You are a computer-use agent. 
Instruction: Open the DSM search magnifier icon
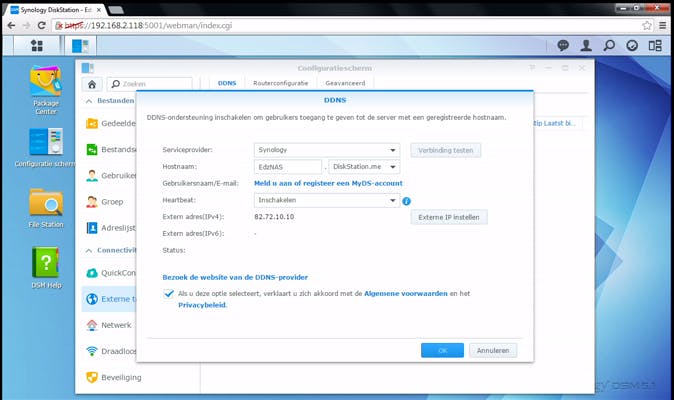(609, 46)
